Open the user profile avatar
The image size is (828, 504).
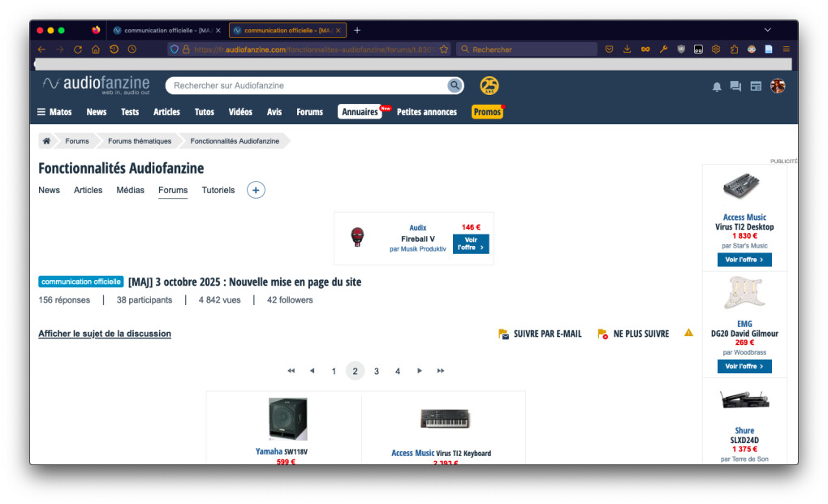pos(778,86)
